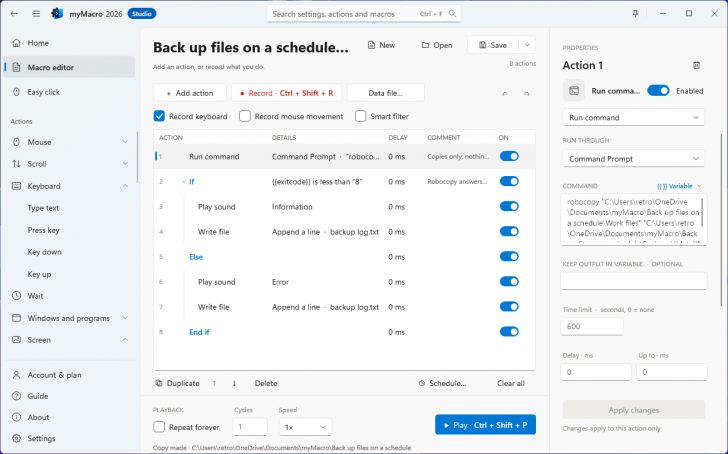
Task: Expand the Scroll actions group
Action: pos(125,163)
